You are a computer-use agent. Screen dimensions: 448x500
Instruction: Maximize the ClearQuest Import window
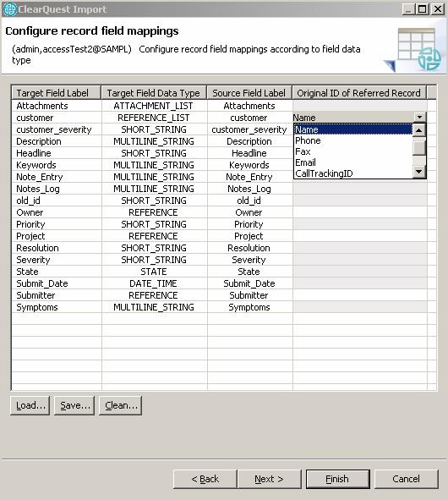point(422,9)
